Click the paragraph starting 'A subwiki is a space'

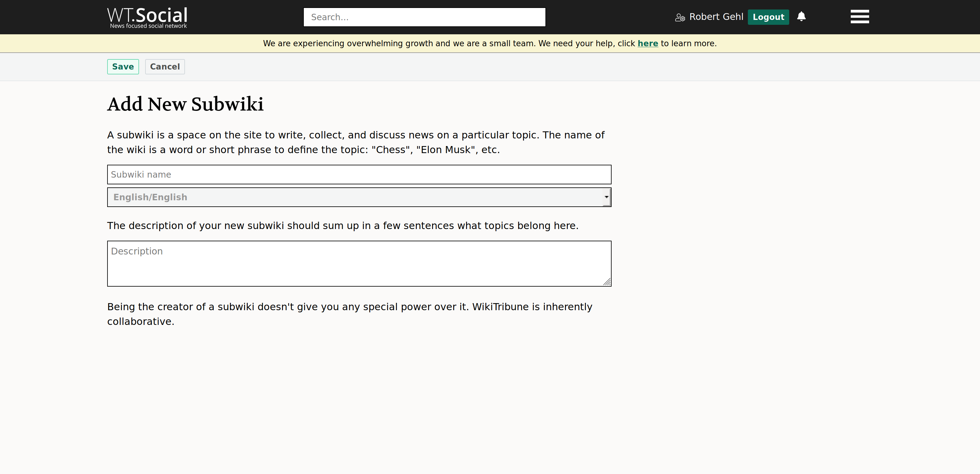coord(356,142)
